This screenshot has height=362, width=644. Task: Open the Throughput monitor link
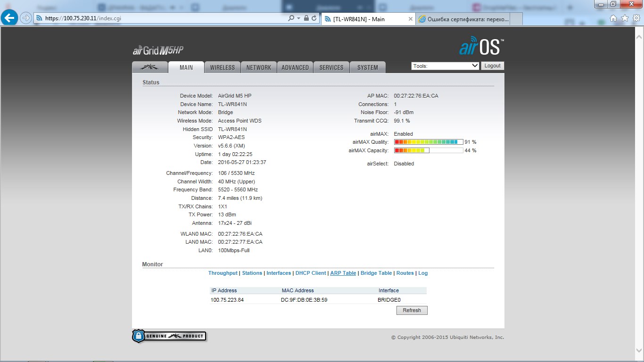tap(223, 273)
